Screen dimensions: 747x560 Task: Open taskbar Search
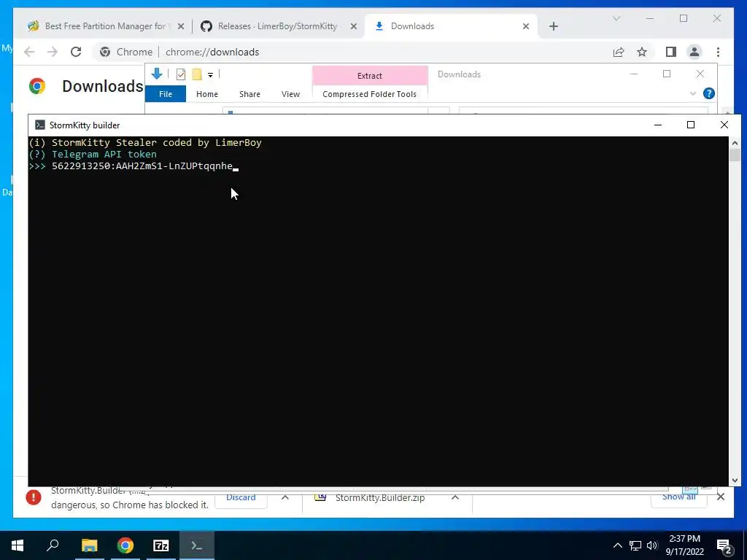53,545
